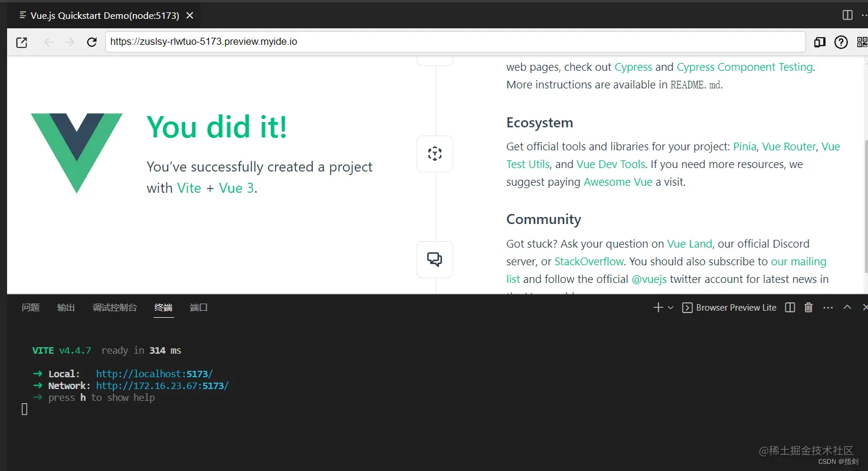Open the Cypress Component Testing link

(x=745, y=67)
